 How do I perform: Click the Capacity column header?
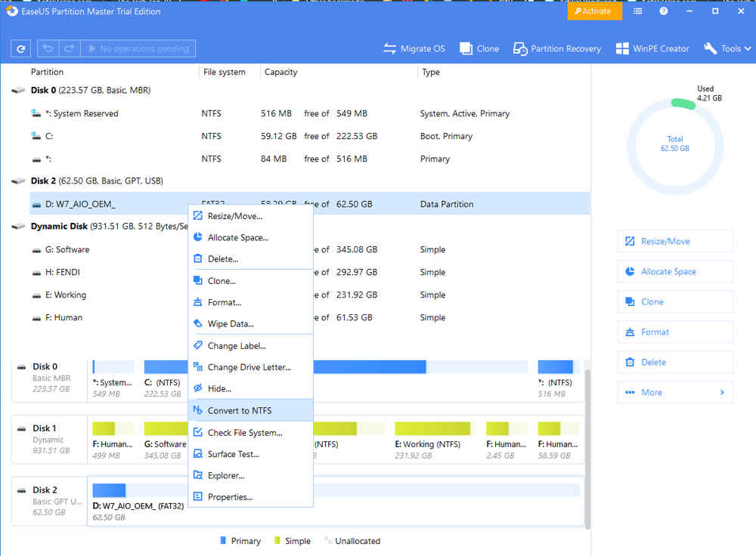280,72
